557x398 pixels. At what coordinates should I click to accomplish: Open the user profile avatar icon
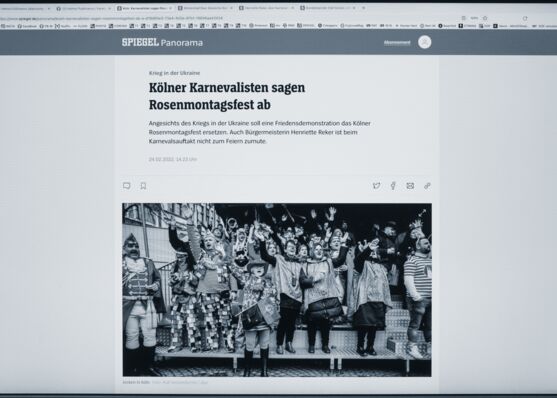click(x=424, y=42)
